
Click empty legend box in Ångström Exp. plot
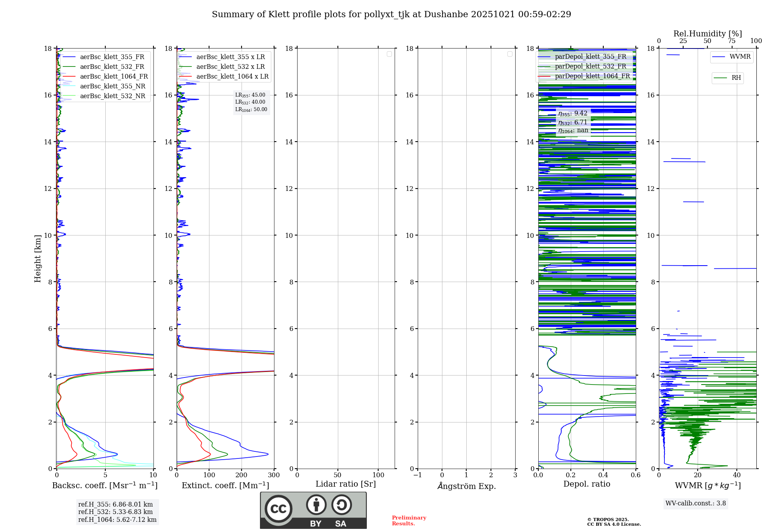[x=510, y=54]
